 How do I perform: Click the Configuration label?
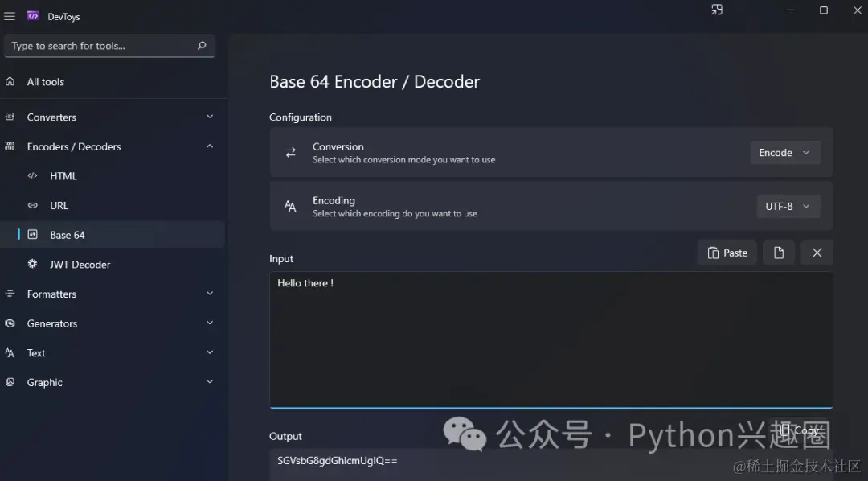(x=300, y=117)
